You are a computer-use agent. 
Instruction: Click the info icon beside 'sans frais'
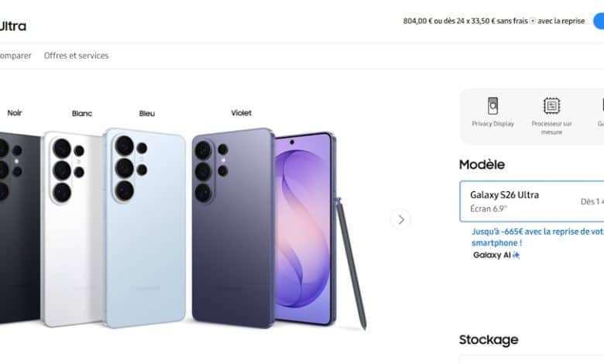[533, 22]
